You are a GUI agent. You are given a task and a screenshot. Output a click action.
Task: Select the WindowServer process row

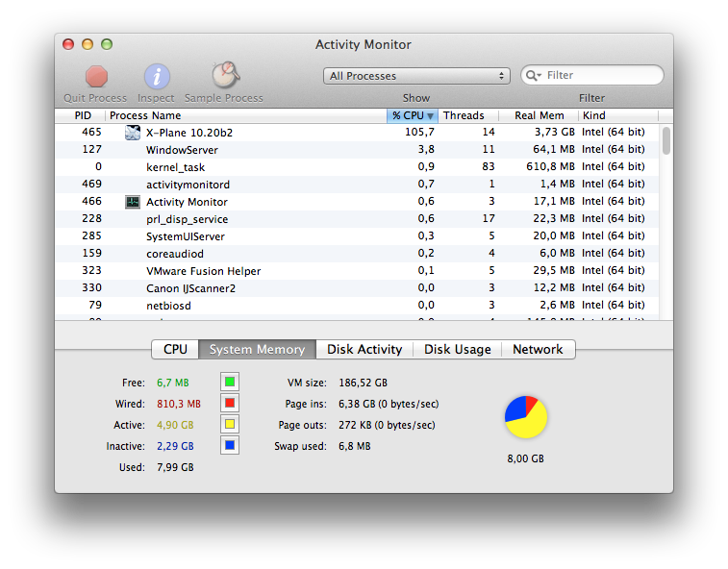357,150
